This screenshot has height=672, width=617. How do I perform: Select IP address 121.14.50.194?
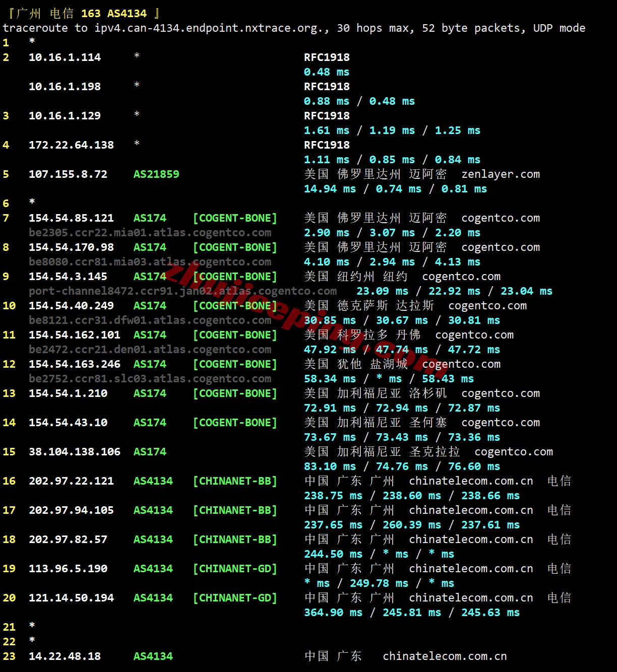click(71, 598)
